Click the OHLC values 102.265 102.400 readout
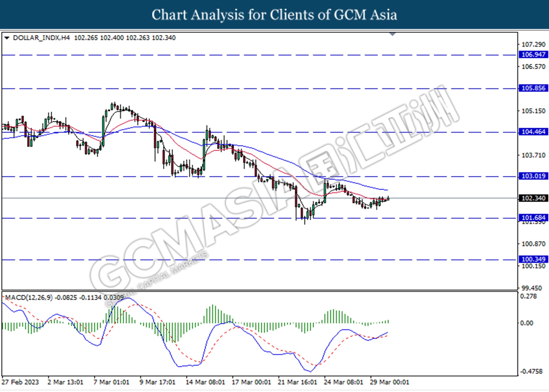This screenshot has height=392, width=549. coord(125,38)
